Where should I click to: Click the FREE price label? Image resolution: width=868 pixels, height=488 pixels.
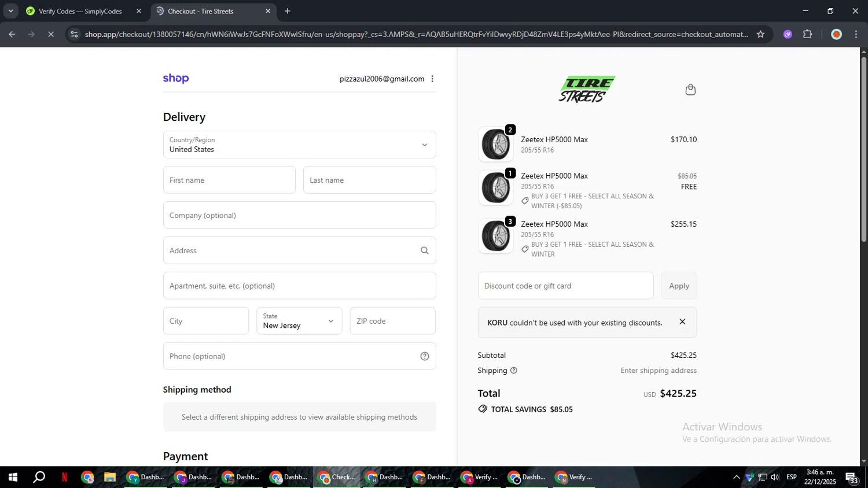pyautogui.click(x=689, y=186)
